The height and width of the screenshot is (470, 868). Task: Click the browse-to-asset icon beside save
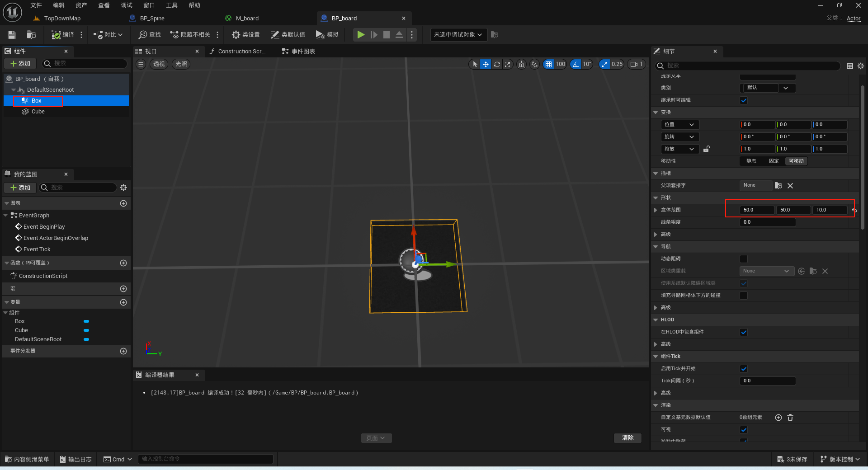[x=31, y=35]
